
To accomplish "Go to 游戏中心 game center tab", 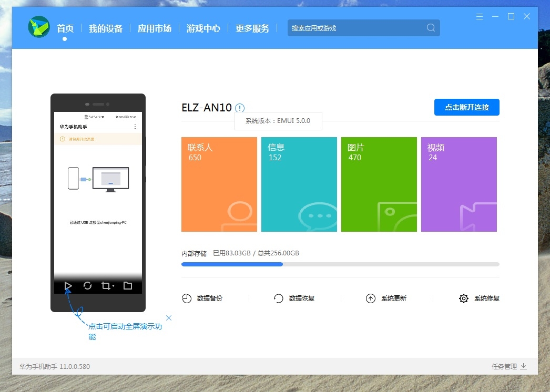I will point(203,28).
